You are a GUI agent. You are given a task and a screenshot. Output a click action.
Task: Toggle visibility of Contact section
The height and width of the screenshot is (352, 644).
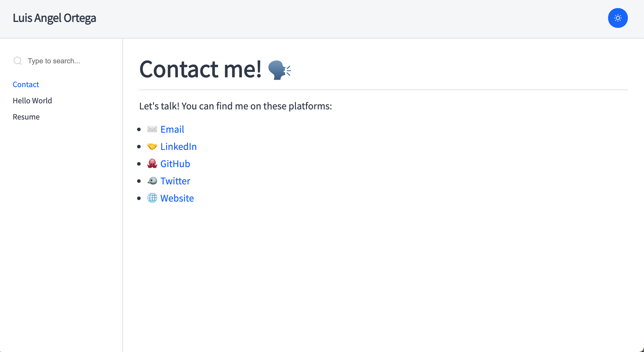click(26, 84)
